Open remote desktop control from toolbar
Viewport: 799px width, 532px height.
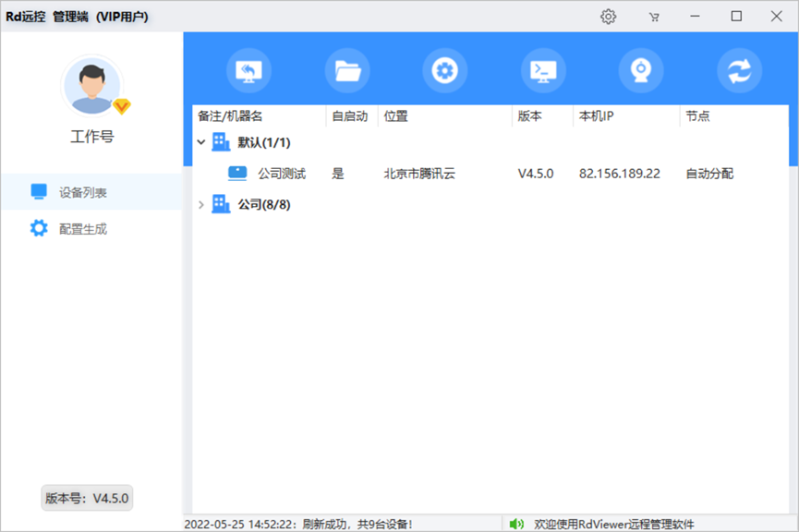click(248, 70)
